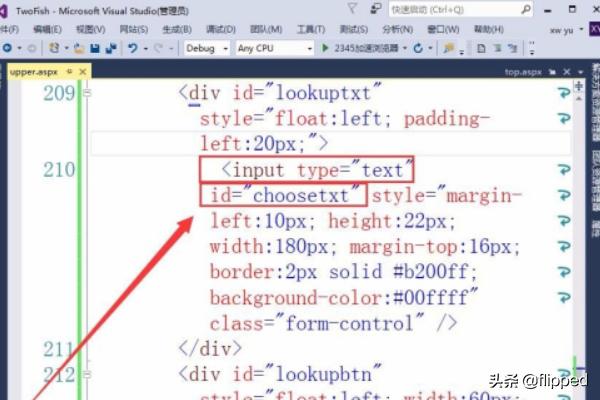Screen dimensions: 600x400
Task: Open the 调试(D) menu
Action: (x=220, y=29)
